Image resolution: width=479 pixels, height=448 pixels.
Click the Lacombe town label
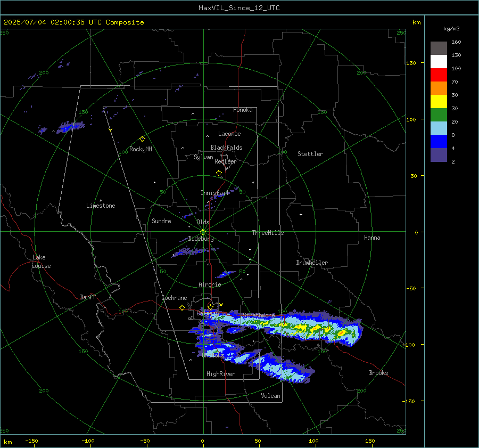[229, 134]
